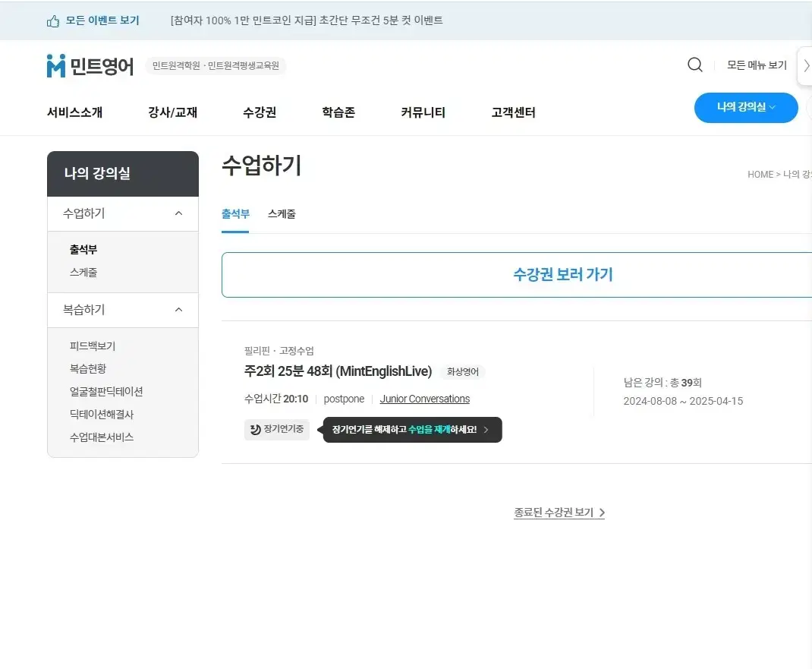Open 복습현황 in the sidebar

(88, 369)
